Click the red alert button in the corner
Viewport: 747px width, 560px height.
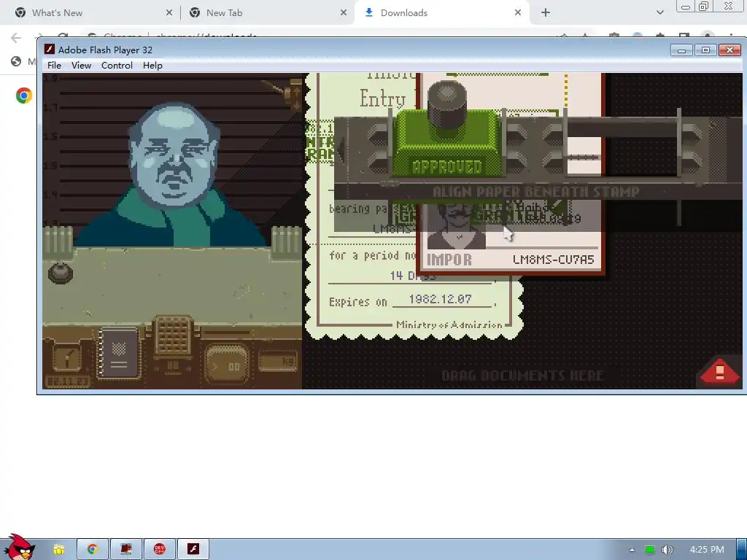tap(720, 371)
